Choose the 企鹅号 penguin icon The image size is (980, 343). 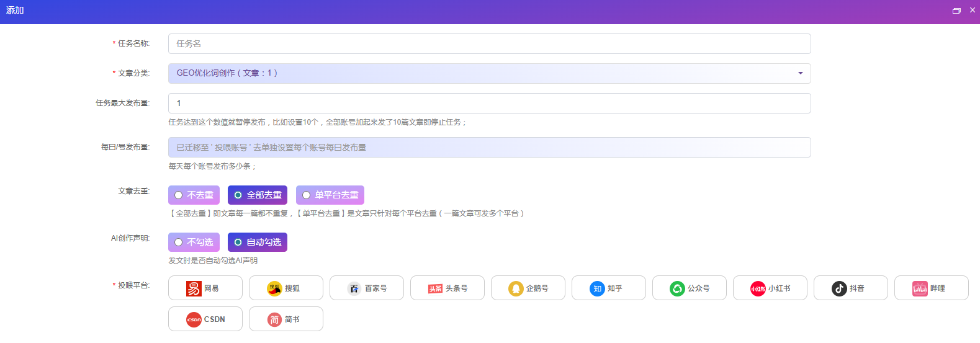click(x=516, y=288)
